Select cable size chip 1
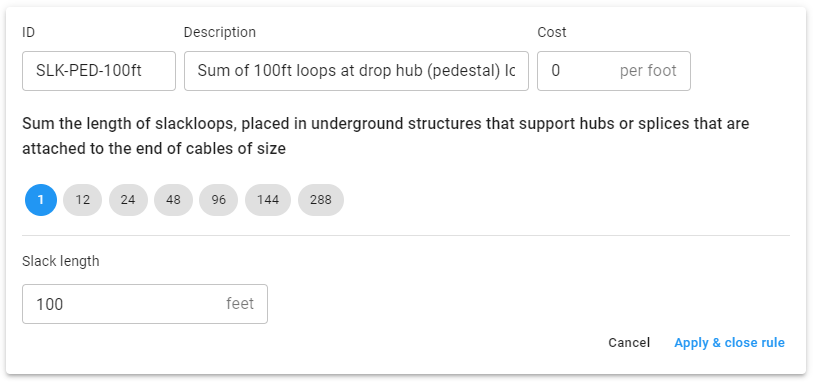813x382 pixels. click(x=41, y=200)
